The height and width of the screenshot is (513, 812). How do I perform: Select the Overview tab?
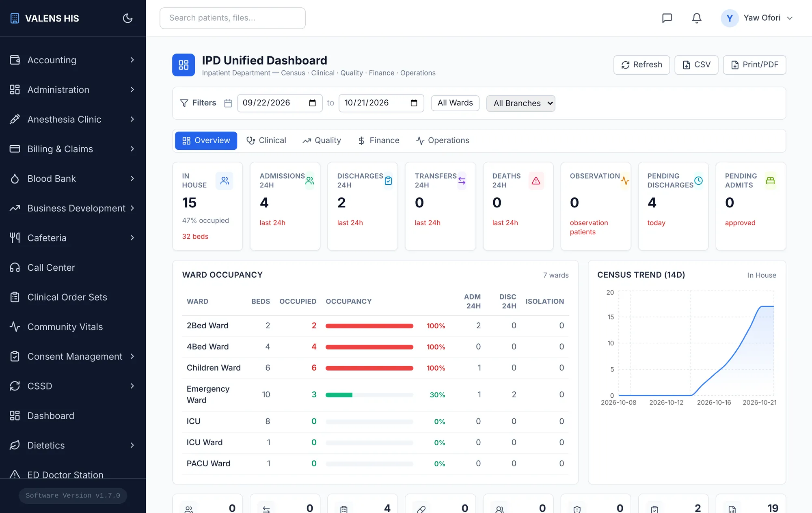click(206, 140)
